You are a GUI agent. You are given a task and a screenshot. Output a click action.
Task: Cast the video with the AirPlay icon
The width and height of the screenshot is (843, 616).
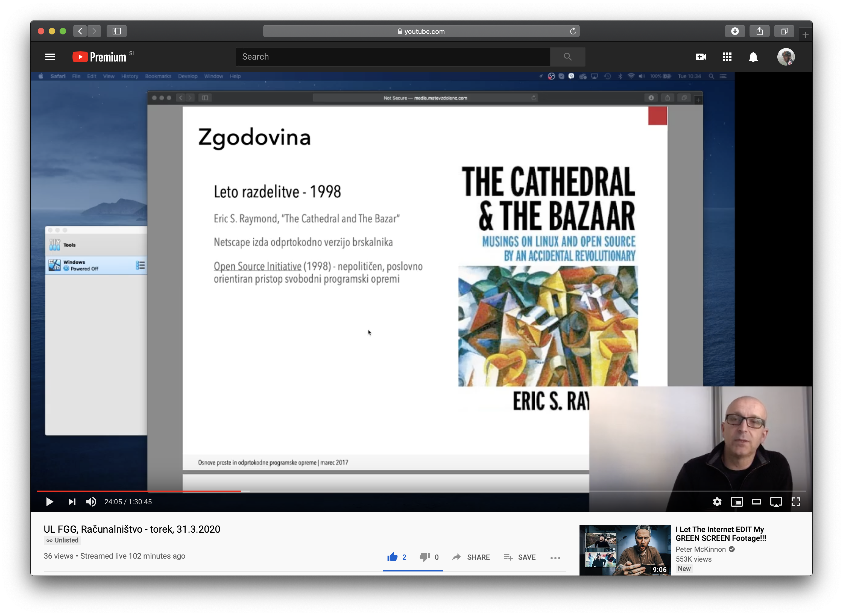[776, 501]
